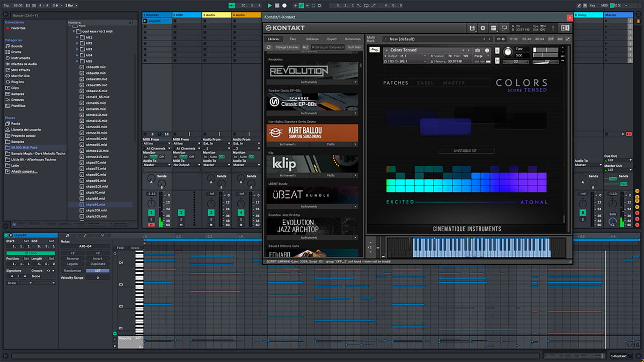Refresh the Kontakt libraries list
This screenshot has height=362, width=644.
click(x=269, y=47)
